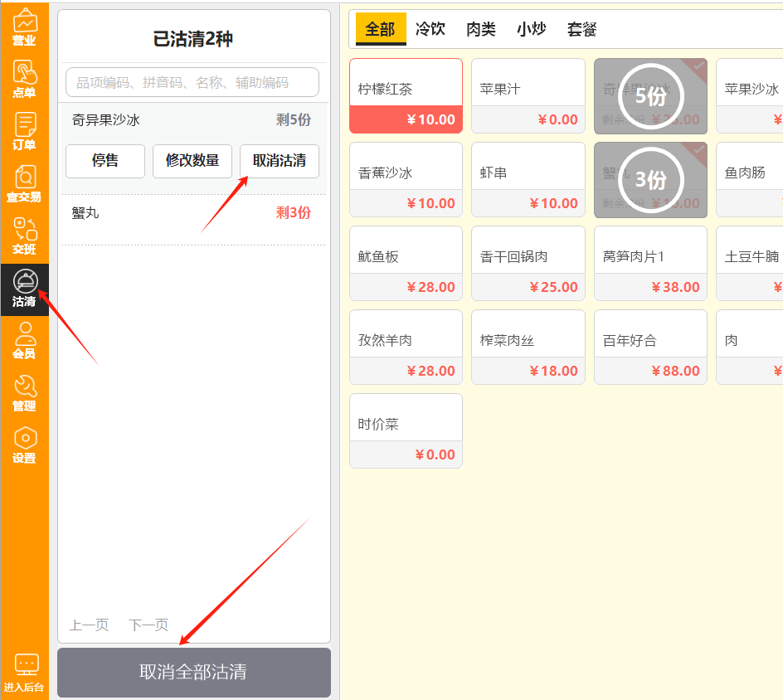Image resolution: width=783 pixels, height=700 pixels.
Task: Select the 柠檬红茶 item card
Action: pos(406,96)
